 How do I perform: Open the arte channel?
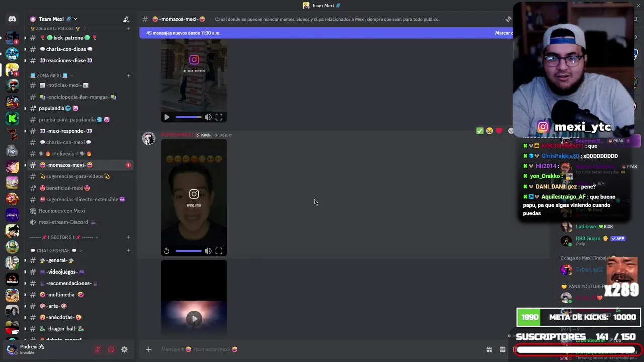(56, 306)
